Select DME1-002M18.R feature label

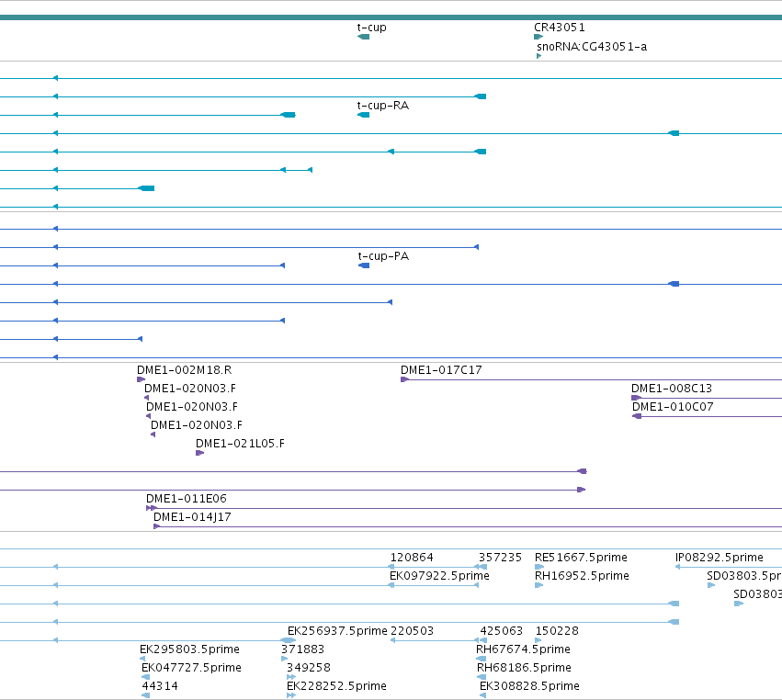(185, 370)
